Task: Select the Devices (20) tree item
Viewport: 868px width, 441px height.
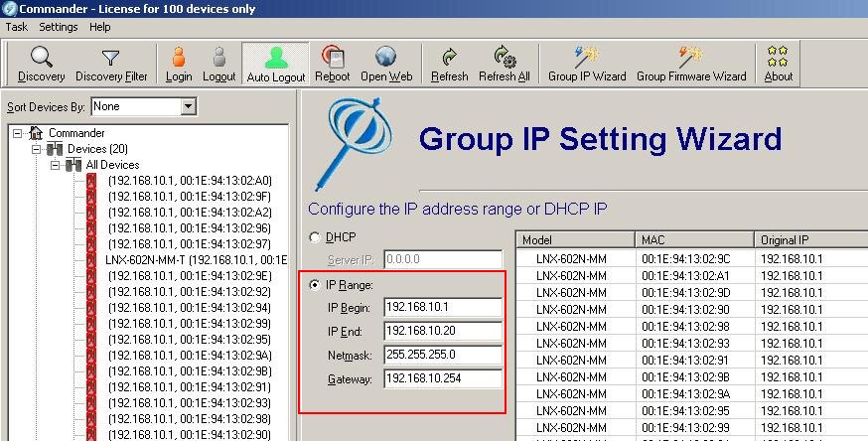Action: (x=98, y=149)
